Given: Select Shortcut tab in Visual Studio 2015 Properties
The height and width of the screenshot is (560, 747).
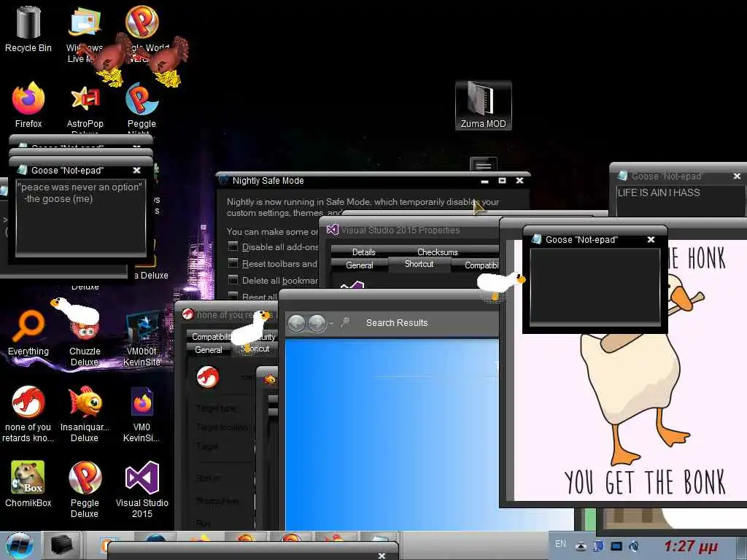Looking at the screenshot, I should 419,264.
